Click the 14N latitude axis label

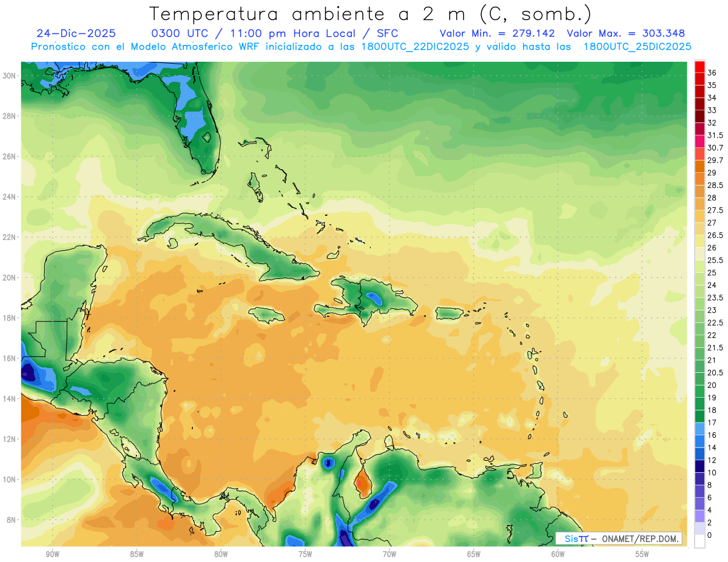pos(9,399)
